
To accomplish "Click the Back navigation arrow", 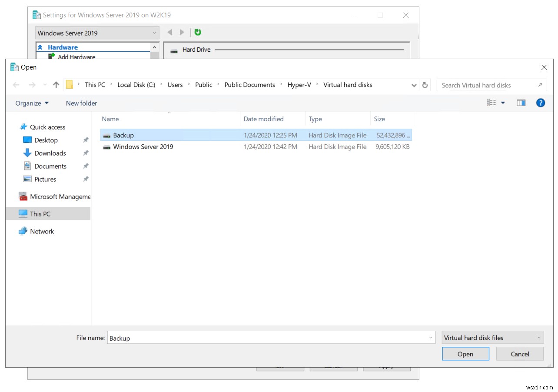I will pyautogui.click(x=16, y=85).
